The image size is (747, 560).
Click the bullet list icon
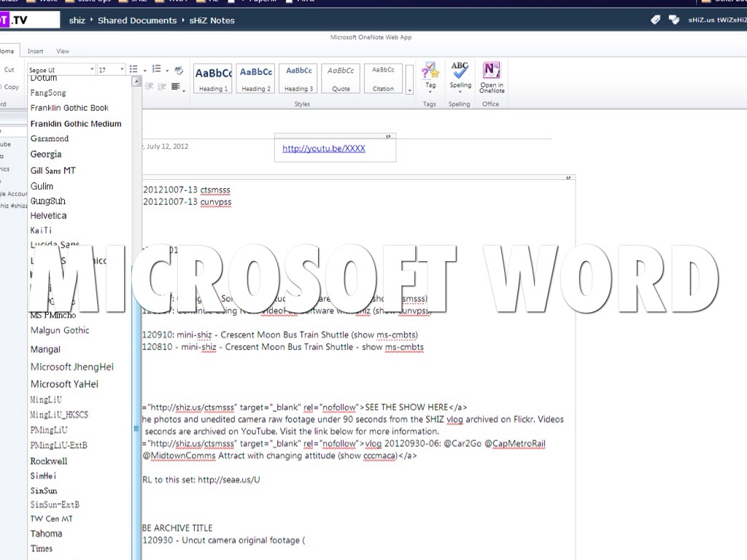click(x=133, y=69)
